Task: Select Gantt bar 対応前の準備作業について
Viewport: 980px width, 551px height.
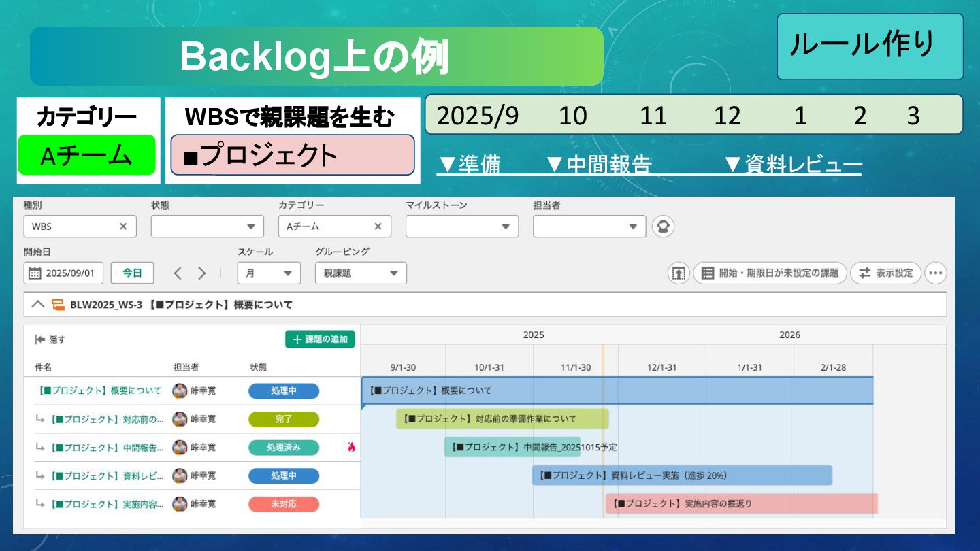Action: [502, 419]
